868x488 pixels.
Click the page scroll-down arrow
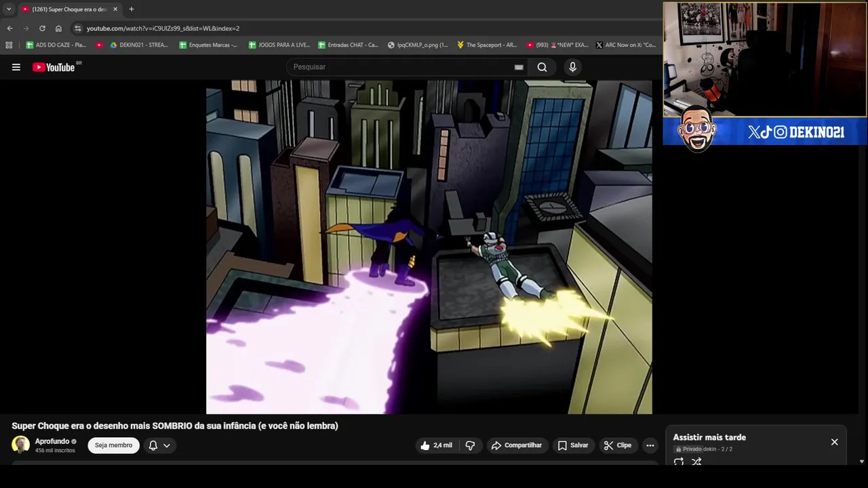(862, 462)
